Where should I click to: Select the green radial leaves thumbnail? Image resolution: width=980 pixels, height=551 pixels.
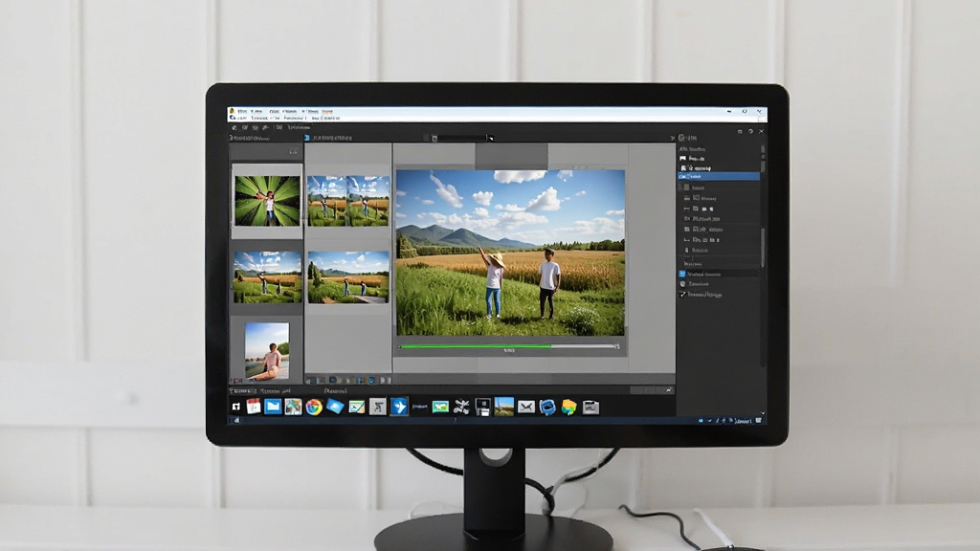(267, 201)
